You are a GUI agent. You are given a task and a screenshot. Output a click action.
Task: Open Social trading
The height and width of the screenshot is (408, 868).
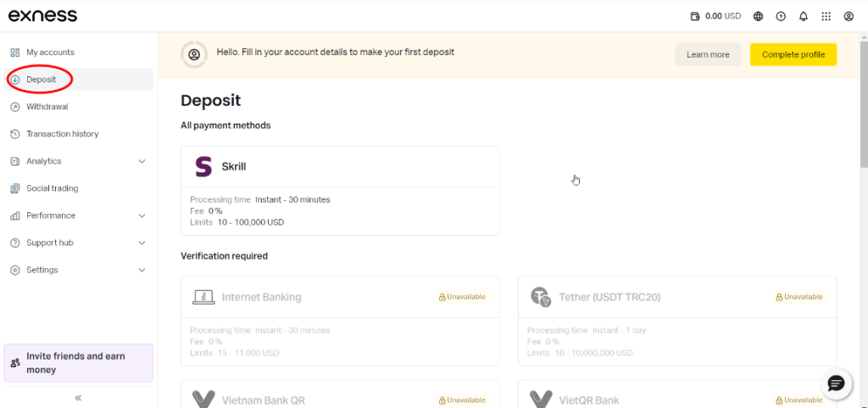click(52, 188)
